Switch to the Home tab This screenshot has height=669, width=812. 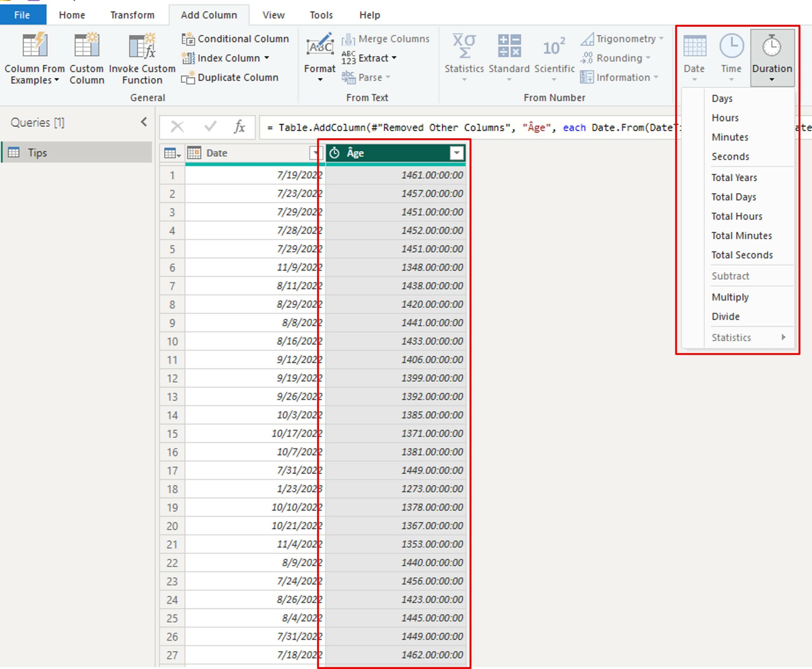(72, 15)
